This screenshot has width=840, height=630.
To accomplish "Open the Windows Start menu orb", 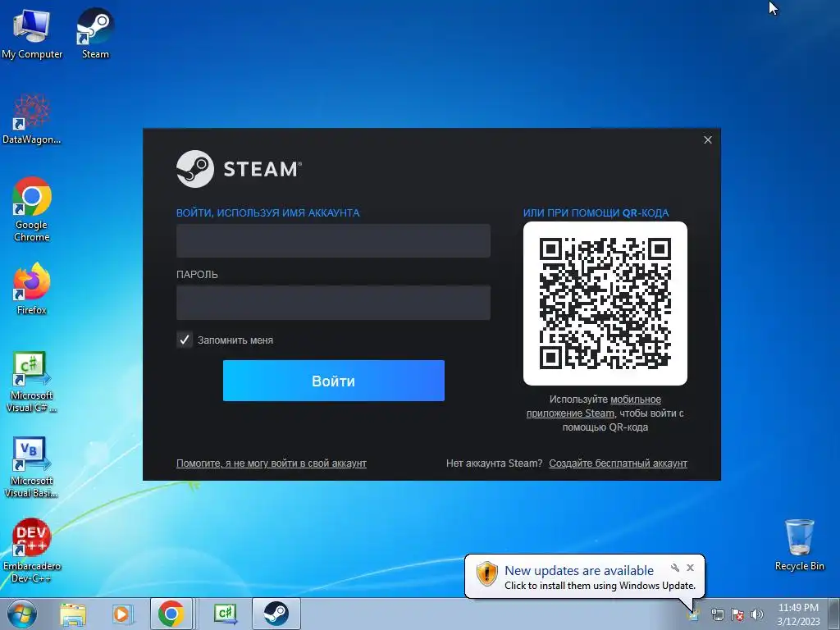I will [x=21, y=614].
